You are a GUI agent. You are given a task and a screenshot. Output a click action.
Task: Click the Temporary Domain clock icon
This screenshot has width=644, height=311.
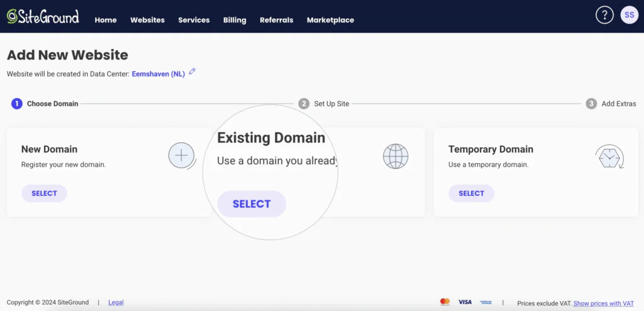[x=609, y=157]
